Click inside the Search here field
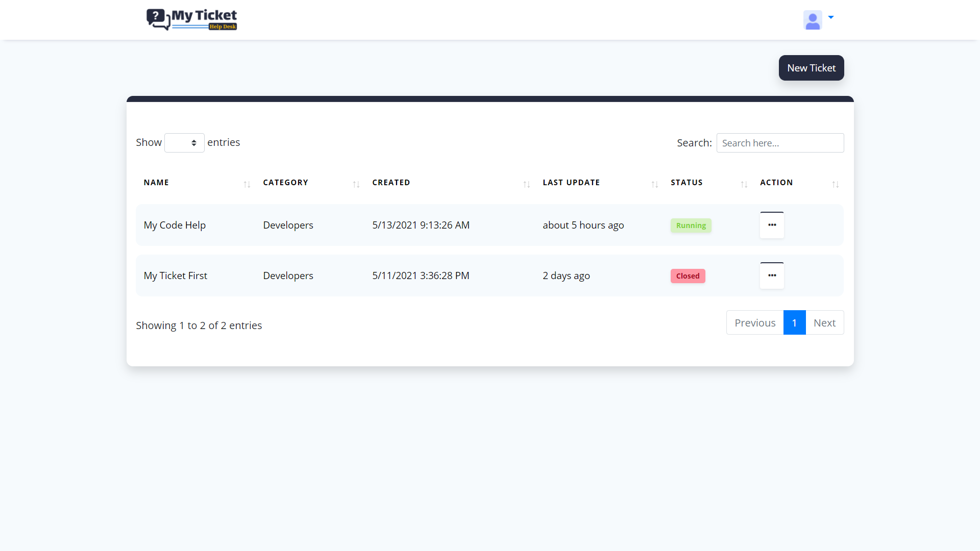Screen dimensions: 980x551 point(780,143)
